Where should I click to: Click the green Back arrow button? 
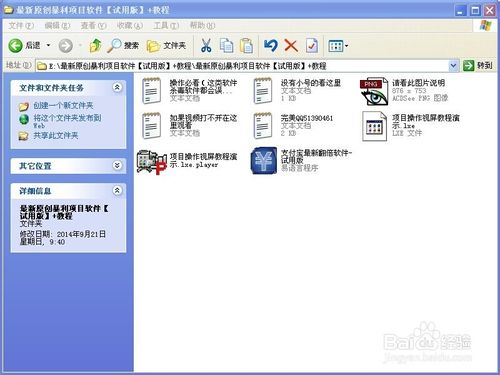coord(15,46)
